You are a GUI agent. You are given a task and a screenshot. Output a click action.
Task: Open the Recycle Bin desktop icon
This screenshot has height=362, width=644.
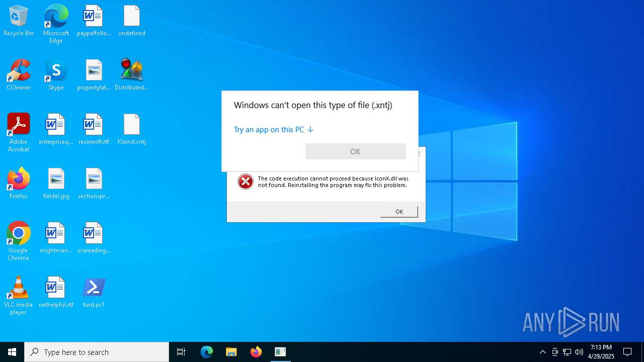coord(19,21)
